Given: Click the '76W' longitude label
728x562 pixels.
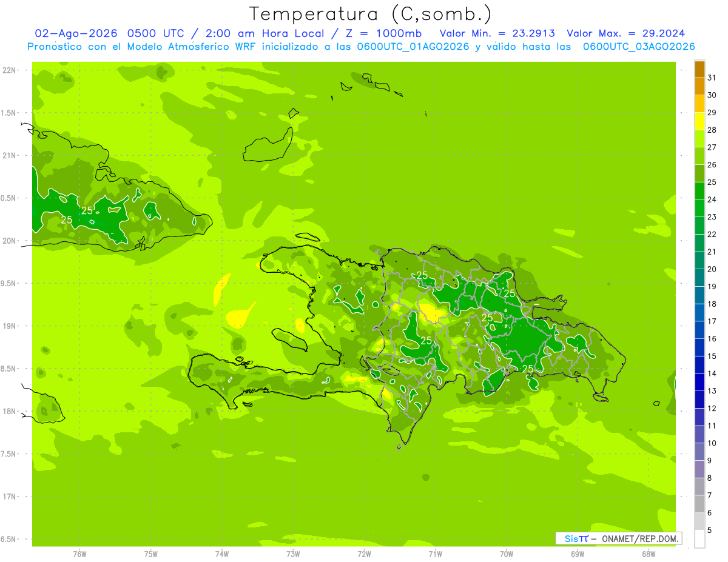Looking at the screenshot, I should pos(79,554).
